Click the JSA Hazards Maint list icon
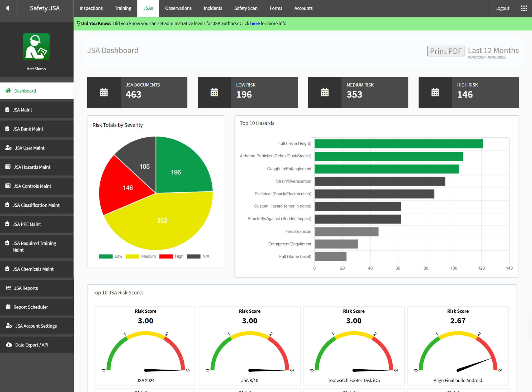The image size is (532, 392). [8, 167]
